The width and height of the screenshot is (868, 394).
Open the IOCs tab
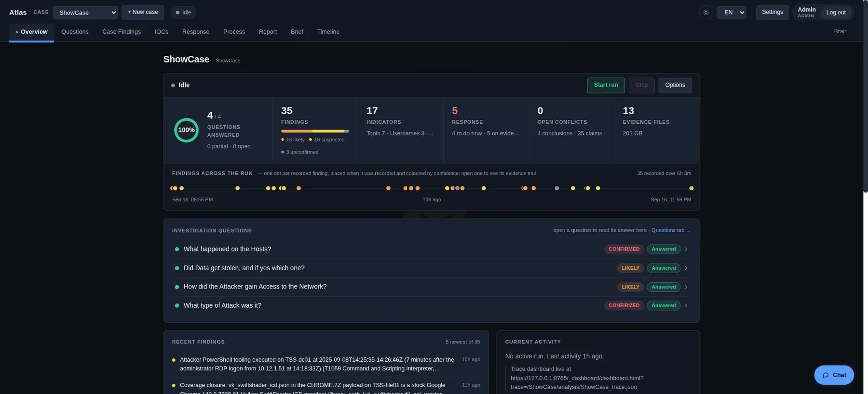coord(162,32)
